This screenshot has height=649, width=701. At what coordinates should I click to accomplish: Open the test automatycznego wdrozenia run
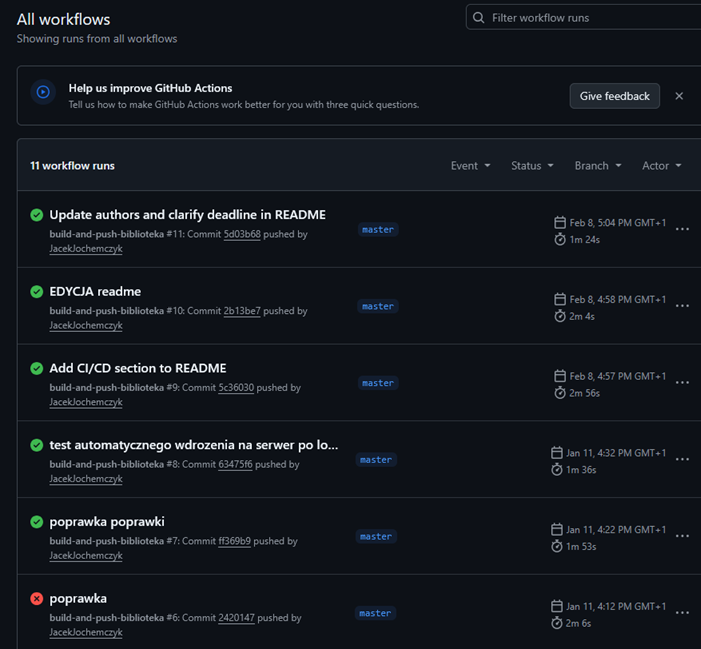click(x=194, y=445)
